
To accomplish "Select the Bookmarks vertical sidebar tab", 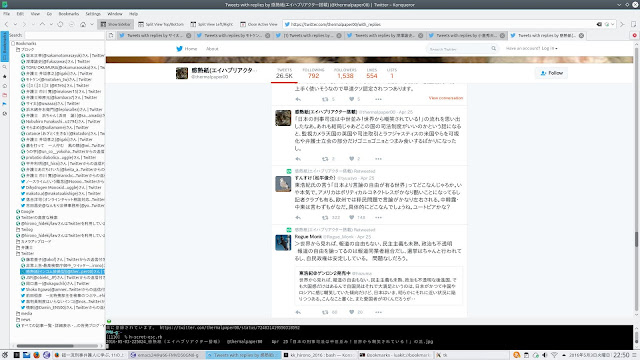I will point(4,47).
